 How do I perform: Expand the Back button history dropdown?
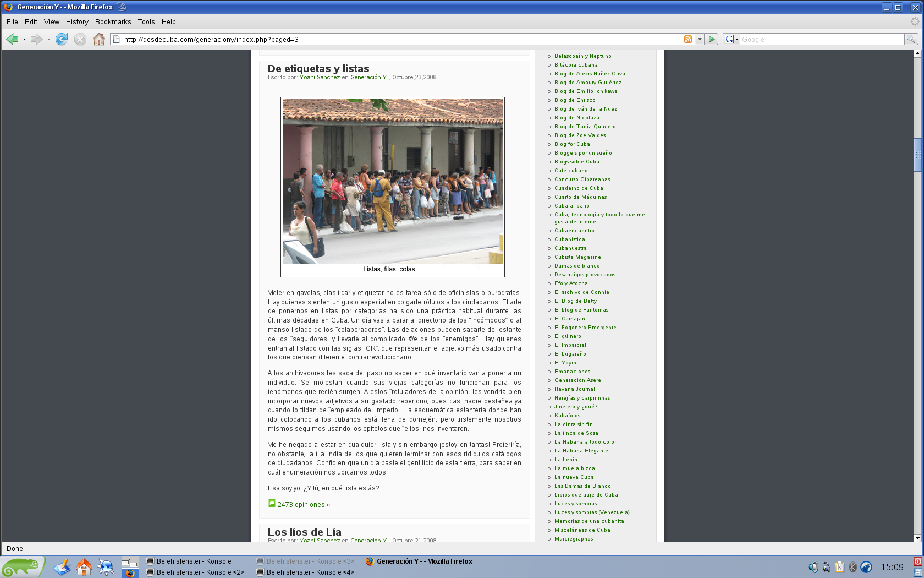coord(24,40)
